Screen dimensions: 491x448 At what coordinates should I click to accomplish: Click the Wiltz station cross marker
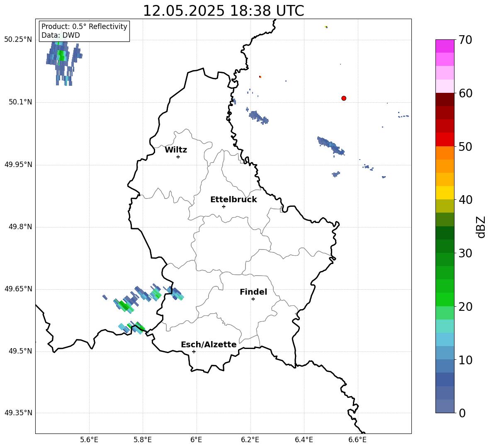178,157
